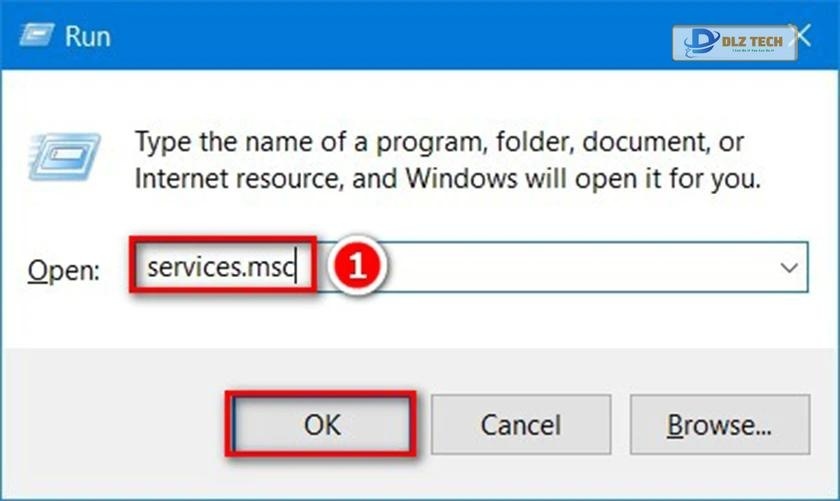Screen dimensions: 840x501
Task: Click the "Type the name of a program" line
Action: (x=440, y=142)
